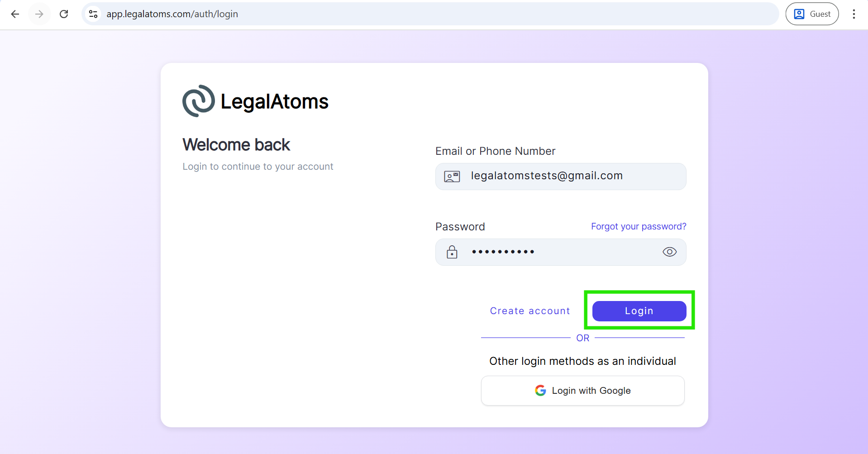The height and width of the screenshot is (454, 868).
Task: Reload the login page
Action: pyautogui.click(x=64, y=14)
